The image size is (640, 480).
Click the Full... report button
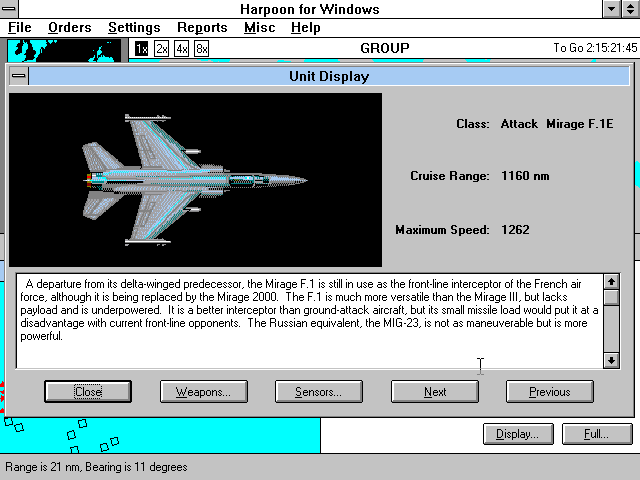[597, 434]
